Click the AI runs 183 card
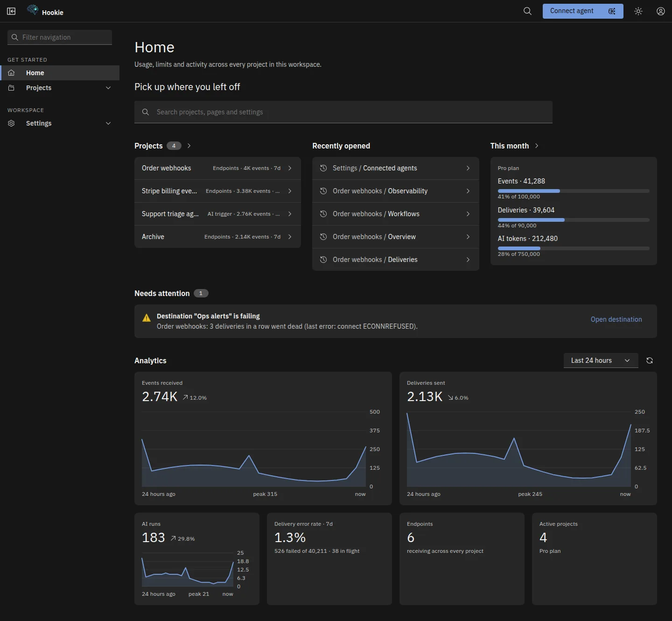Screen dimensions: 672x621 click(197, 559)
